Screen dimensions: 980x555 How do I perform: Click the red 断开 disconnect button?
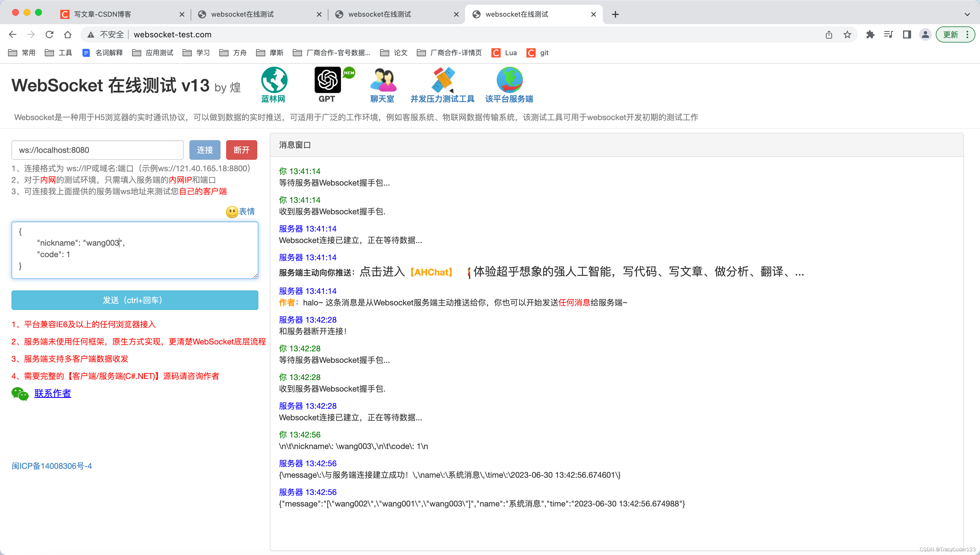241,150
